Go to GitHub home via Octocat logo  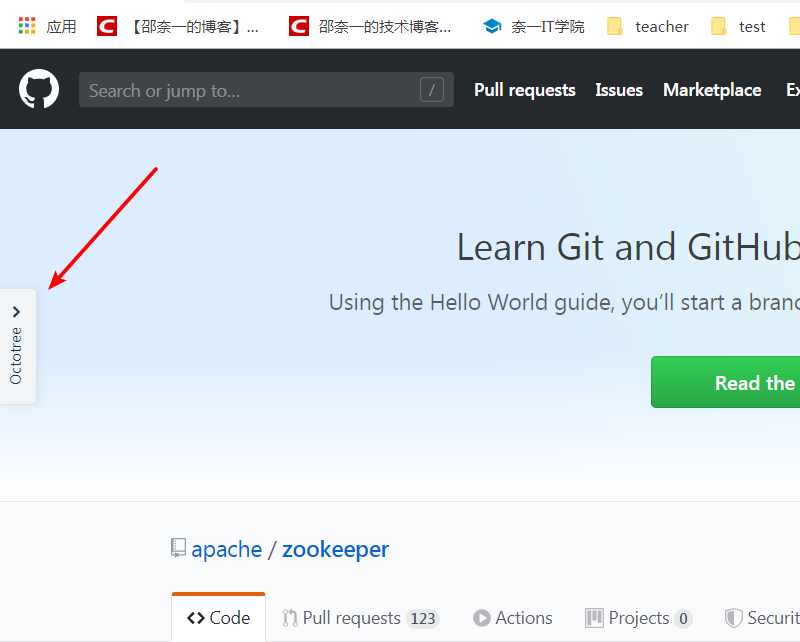click(39, 89)
